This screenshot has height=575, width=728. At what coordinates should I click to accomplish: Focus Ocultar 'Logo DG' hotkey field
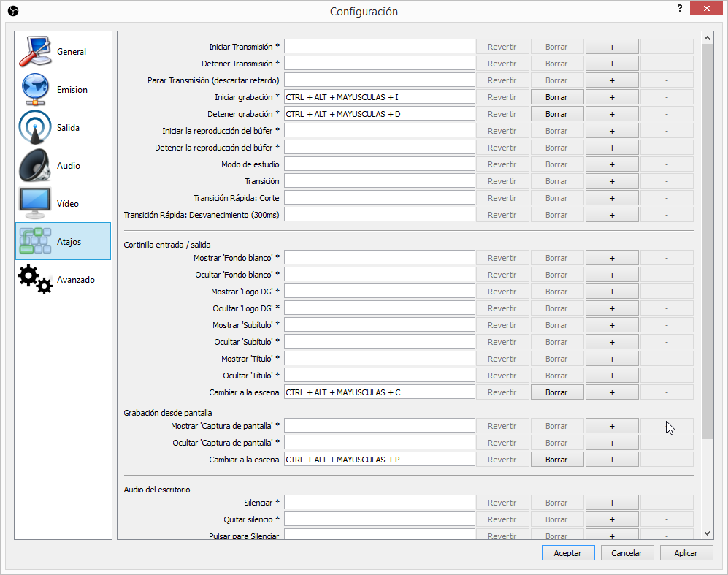(x=379, y=308)
